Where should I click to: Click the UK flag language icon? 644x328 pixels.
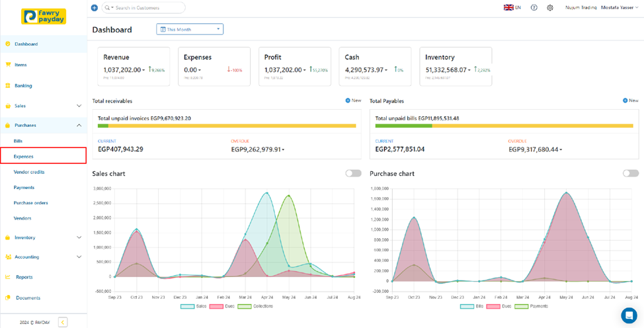click(x=509, y=8)
